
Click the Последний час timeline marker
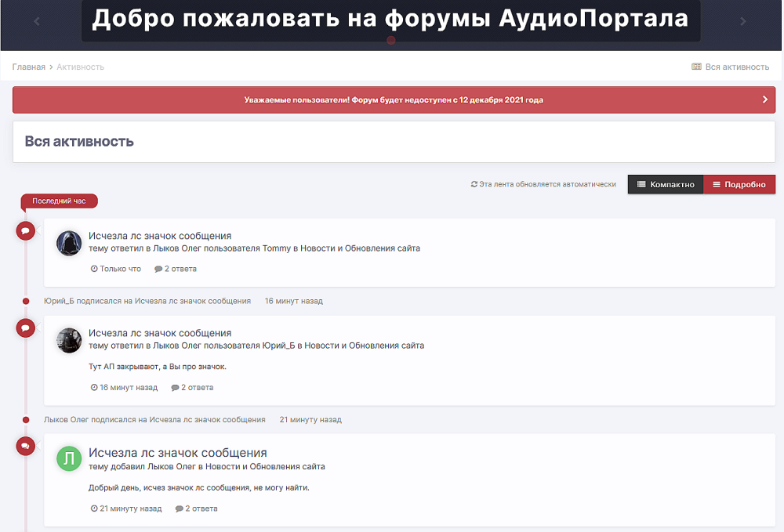[x=59, y=201]
